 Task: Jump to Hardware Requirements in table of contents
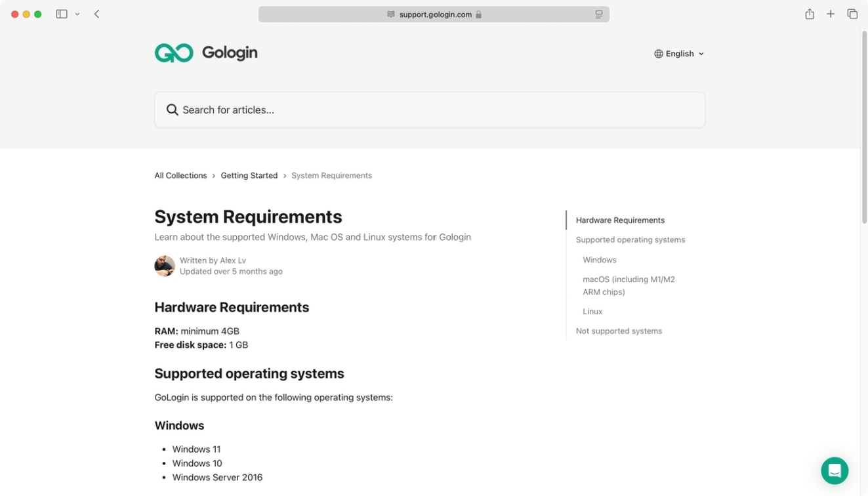pos(620,220)
